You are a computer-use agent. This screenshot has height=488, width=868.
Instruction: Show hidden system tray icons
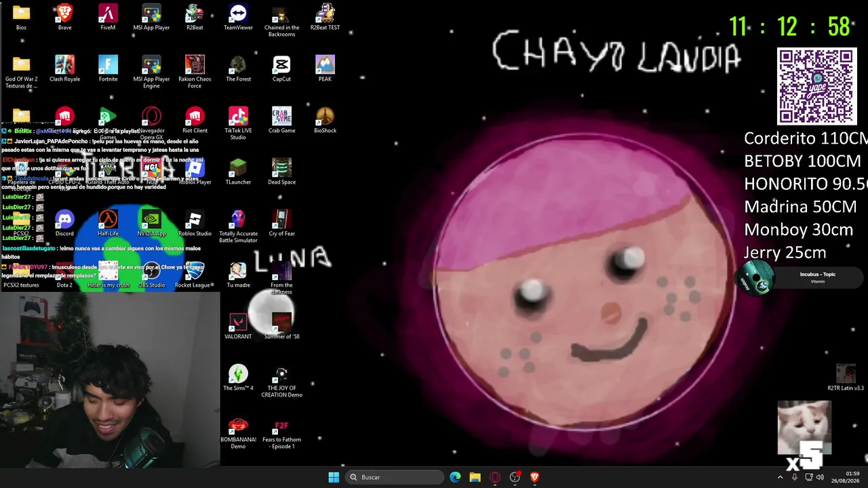780,477
